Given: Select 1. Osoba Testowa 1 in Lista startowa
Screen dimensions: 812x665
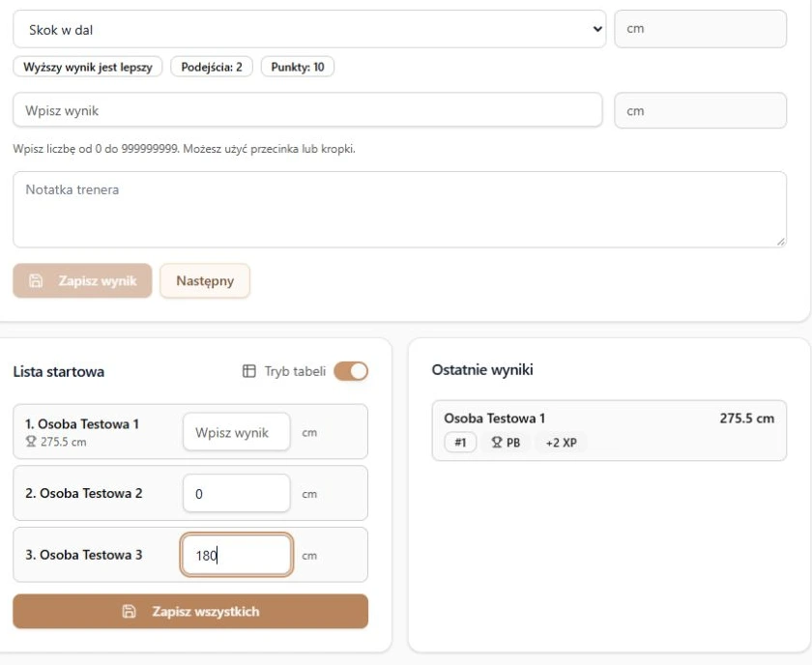Looking at the screenshot, I should 82,424.
